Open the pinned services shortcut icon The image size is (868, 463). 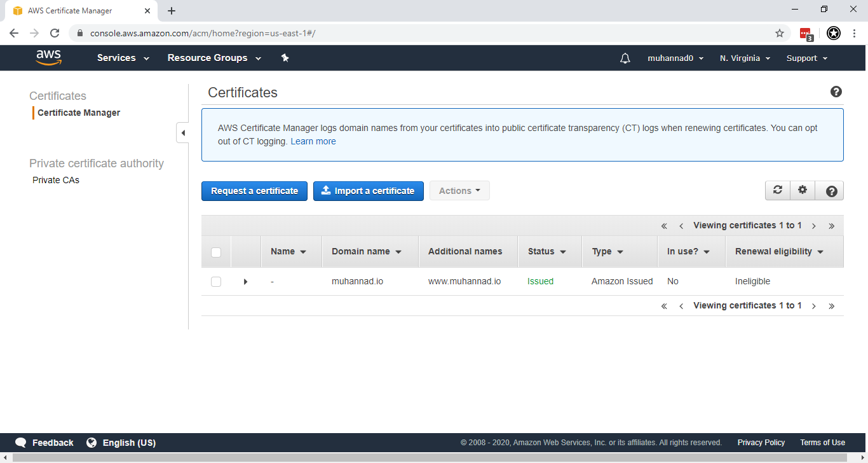[285, 58]
